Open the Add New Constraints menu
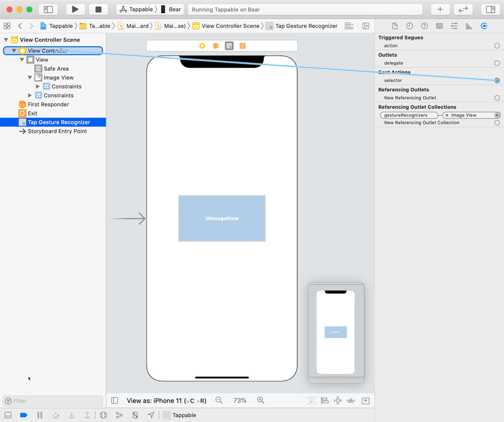This screenshot has height=422, width=504. click(x=338, y=400)
